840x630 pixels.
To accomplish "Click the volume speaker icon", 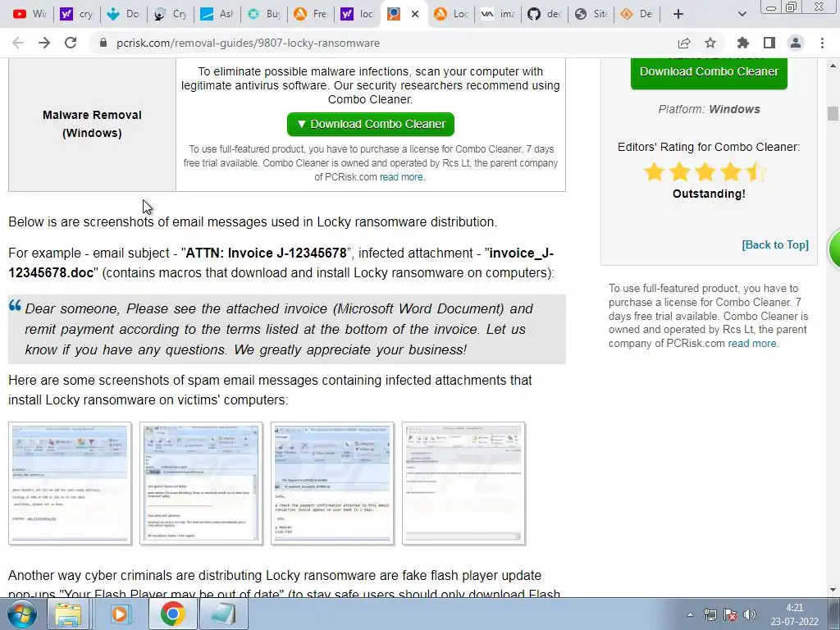I will pos(750,614).
